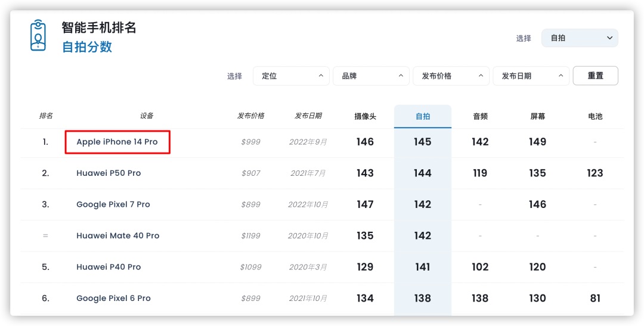Image resolution: width=644 pixels, height=326 pixels.
Task: Click the 2020年3月 release date cell
Action: (x=308, y=267)
